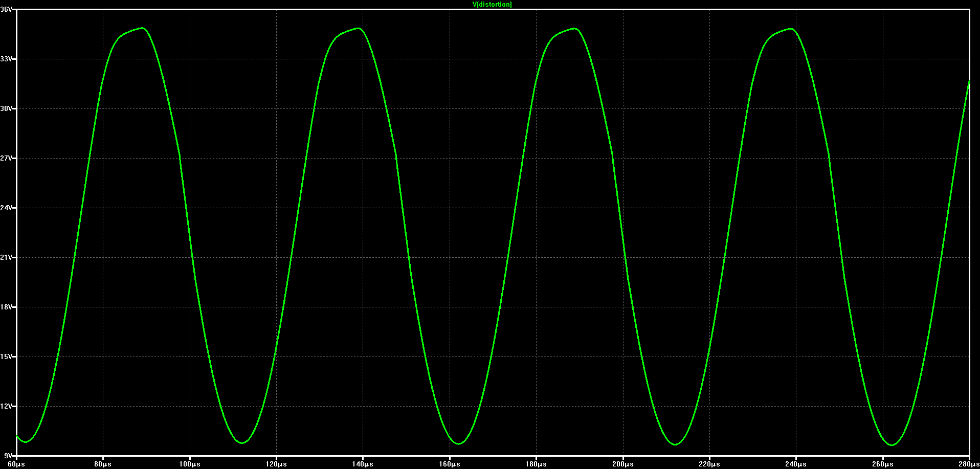Click the 30V vertical axis label
The height and width of the screenshot is (469, 980).
pyautogui.click(x=6, y=109)
